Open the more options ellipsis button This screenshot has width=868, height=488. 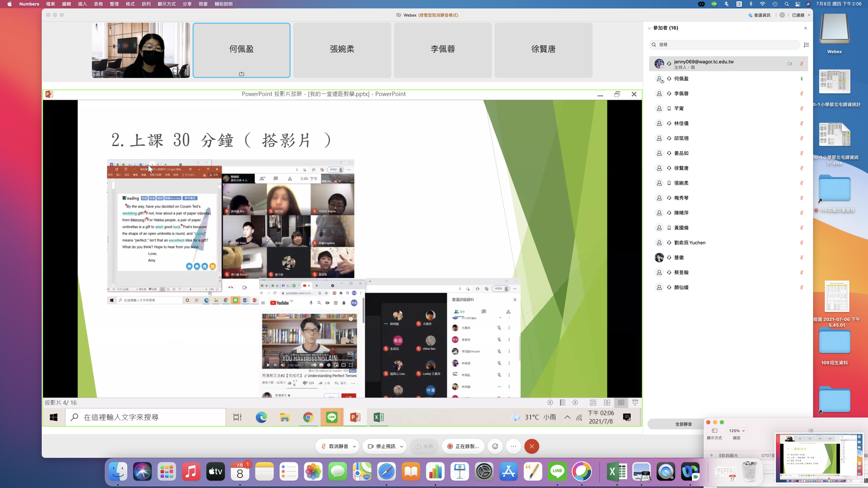click(x=513, y=446)
